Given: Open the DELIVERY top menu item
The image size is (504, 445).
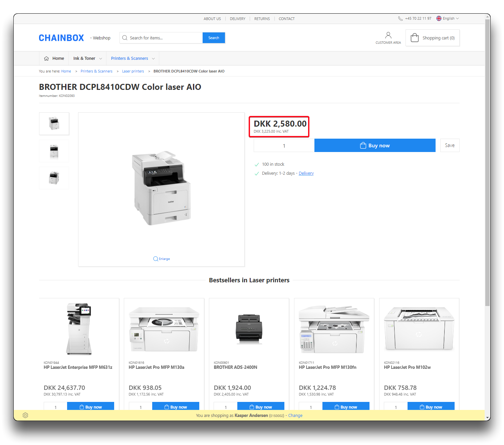Looking at the screenshot, I should coord(237,19).
